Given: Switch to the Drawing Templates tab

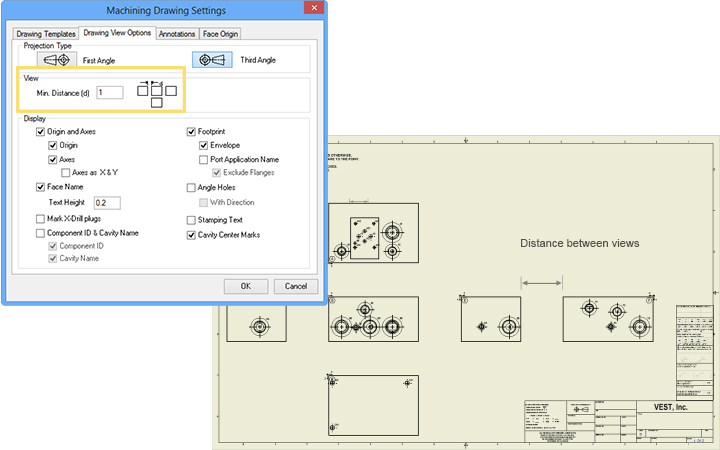Looking at the screenshot, I should point(45,33).
